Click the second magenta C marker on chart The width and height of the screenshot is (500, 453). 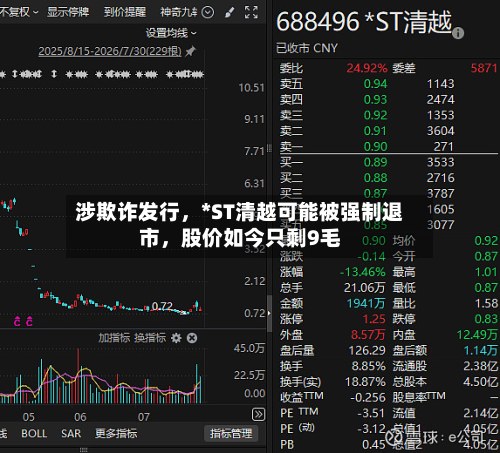click(x=29, y=321)
